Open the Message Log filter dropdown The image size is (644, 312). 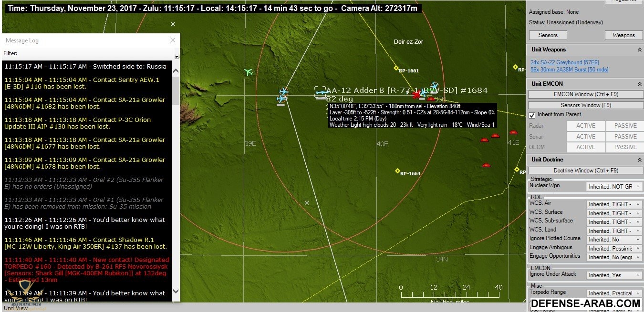[177, 56]
